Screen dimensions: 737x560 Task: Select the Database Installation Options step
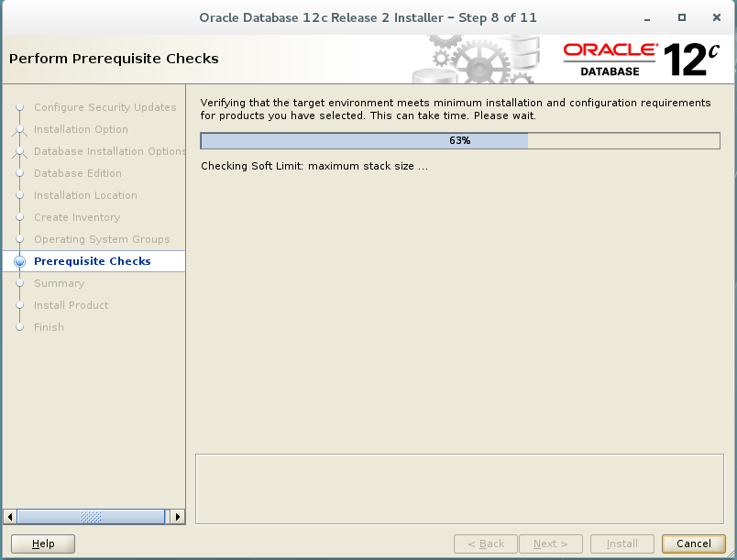[x=109, y=151]
